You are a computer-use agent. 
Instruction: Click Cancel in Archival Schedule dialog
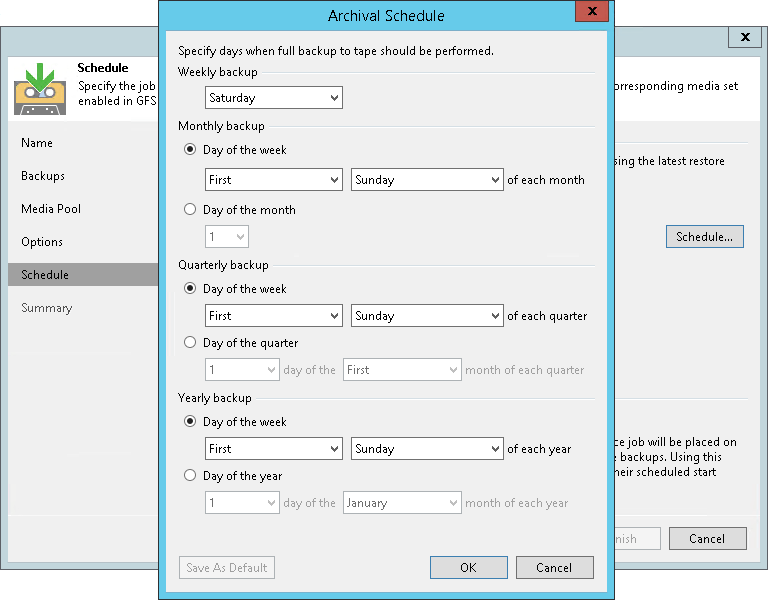coord(554,568)
